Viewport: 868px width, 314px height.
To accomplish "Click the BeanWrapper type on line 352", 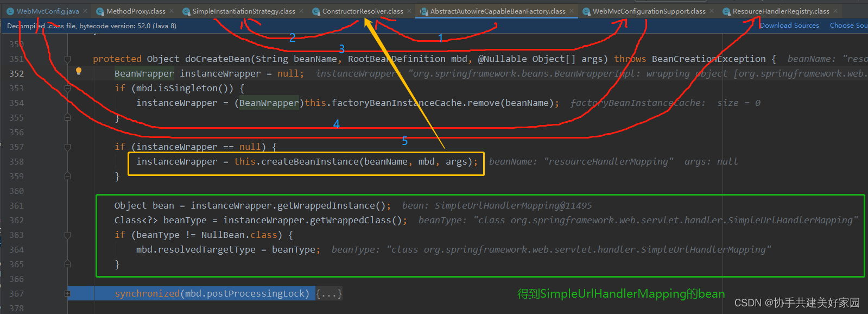I will pos(144,73).
